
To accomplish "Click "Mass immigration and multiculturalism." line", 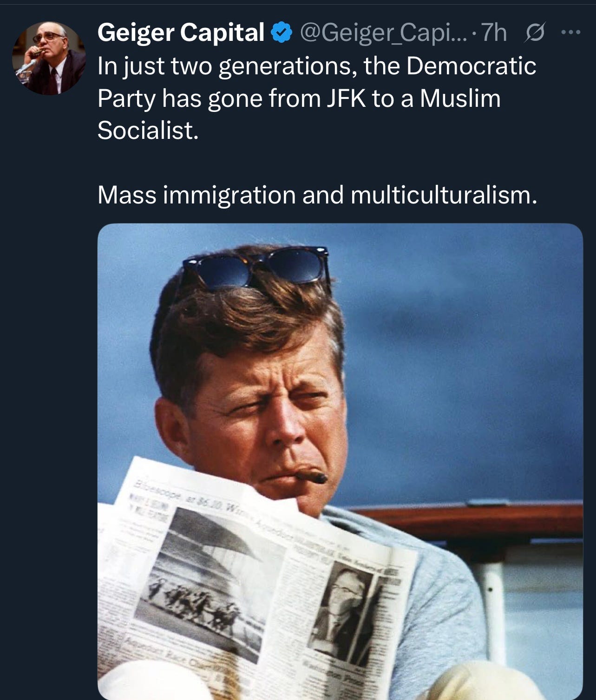I will [x=317, y=195].
